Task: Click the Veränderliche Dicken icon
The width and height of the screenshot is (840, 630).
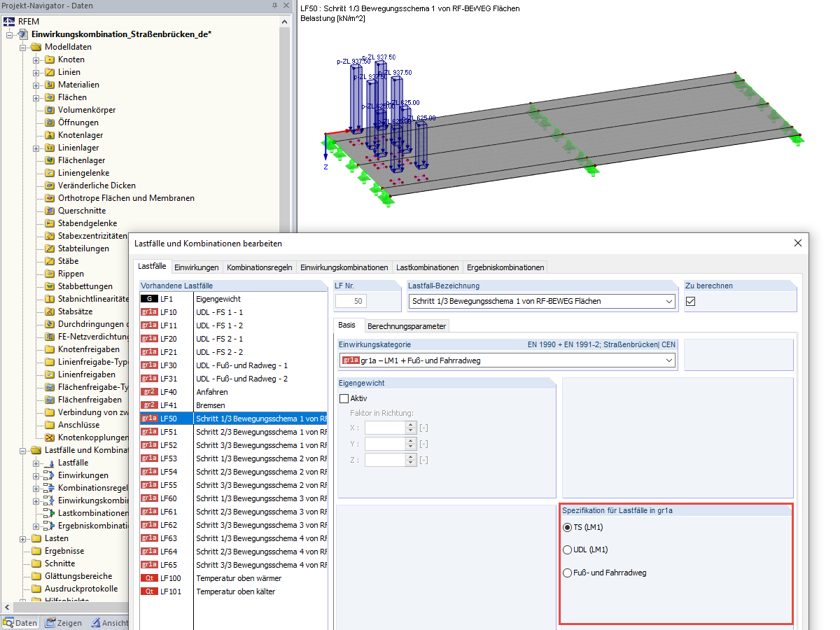Action: [50, 185]
